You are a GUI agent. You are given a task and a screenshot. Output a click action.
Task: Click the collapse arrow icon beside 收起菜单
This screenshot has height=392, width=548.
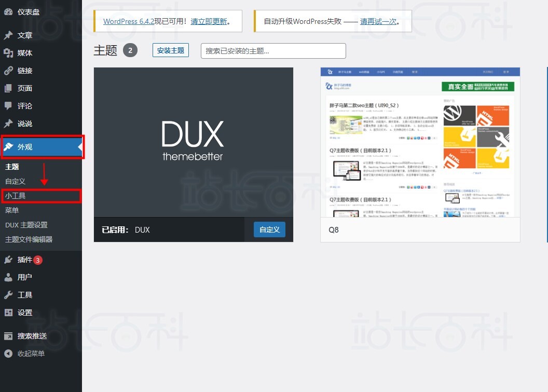tap(8, 354)
